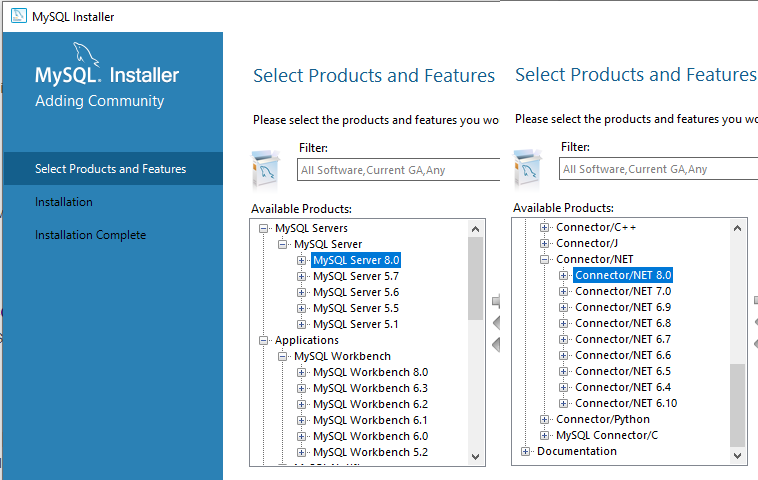The height and width of the screenshot is (480, 758).
Task: Expand the MySQL Workbench 8.0 node
Action: point(301,372)
